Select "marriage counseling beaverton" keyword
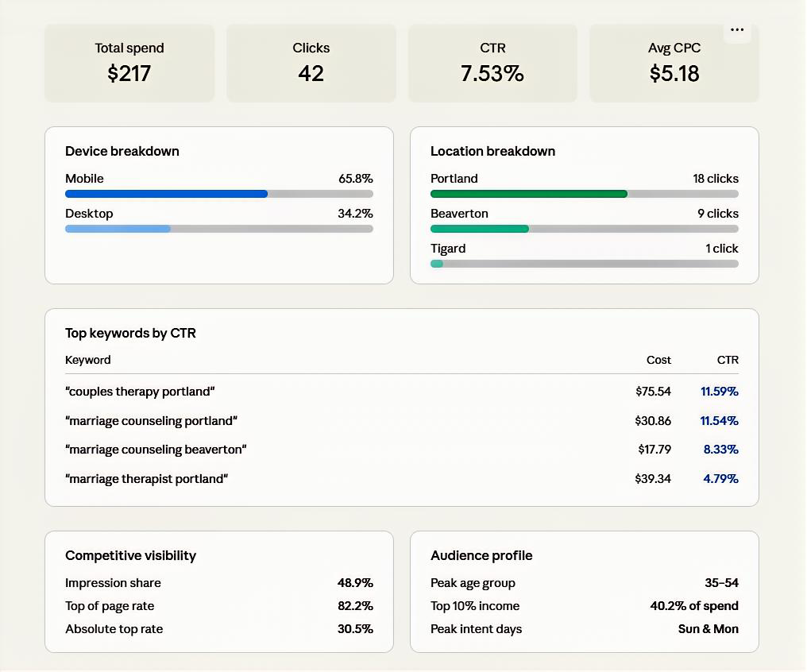 156,450
